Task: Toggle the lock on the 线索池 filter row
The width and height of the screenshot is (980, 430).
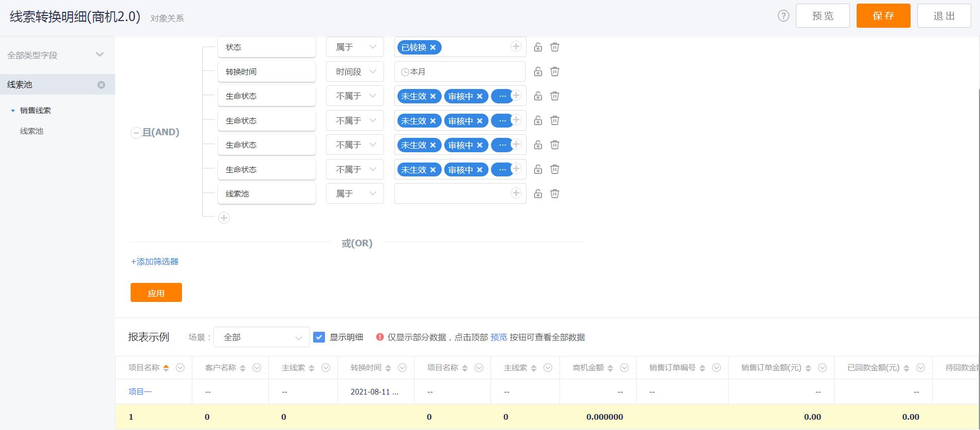Action: [538, 193]
